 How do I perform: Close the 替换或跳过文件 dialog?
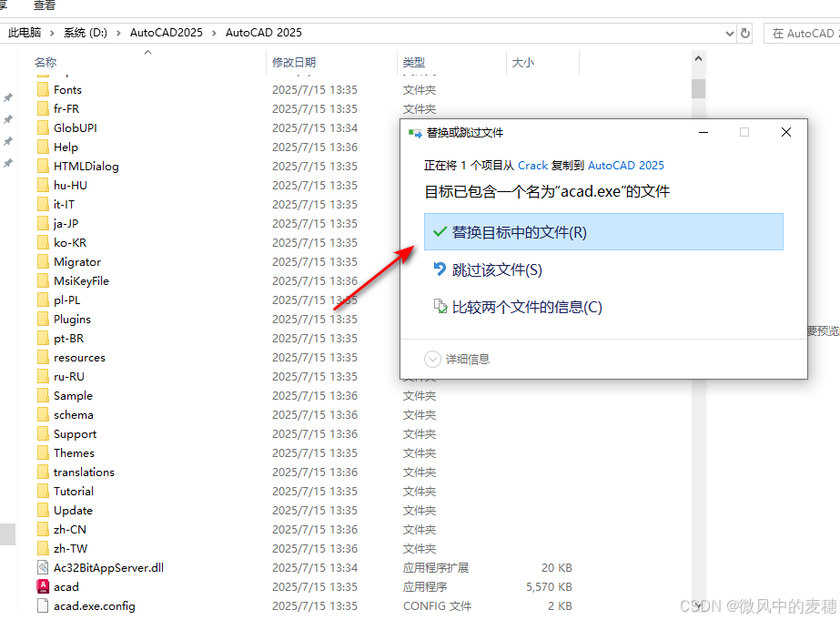pyautogui.click(x=786, y=132)
